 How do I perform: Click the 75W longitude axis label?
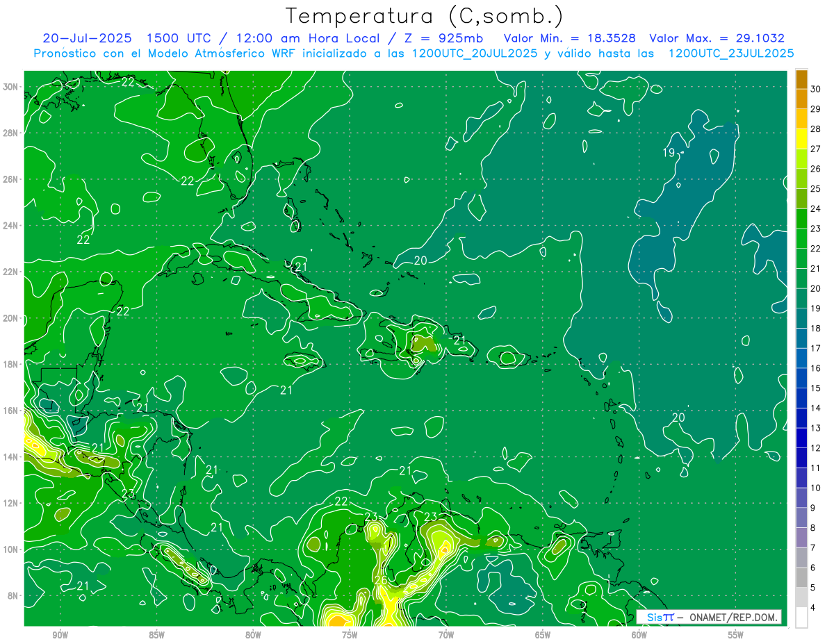tap(350, 635)
